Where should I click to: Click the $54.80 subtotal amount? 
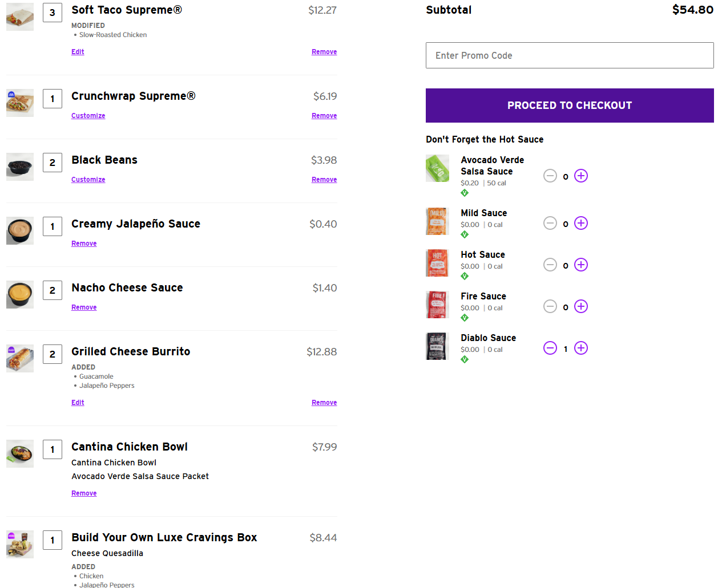click(693, 10)
